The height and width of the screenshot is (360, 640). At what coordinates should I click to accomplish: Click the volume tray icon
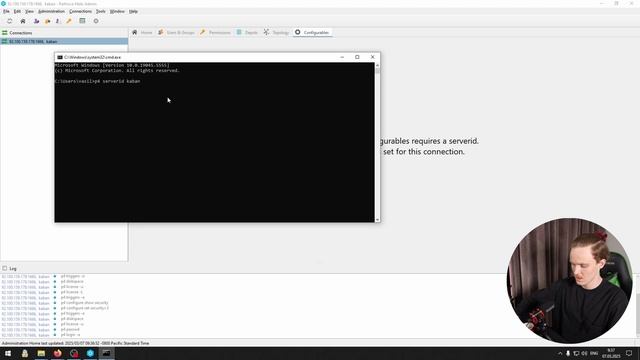click(x=584, y=353)
